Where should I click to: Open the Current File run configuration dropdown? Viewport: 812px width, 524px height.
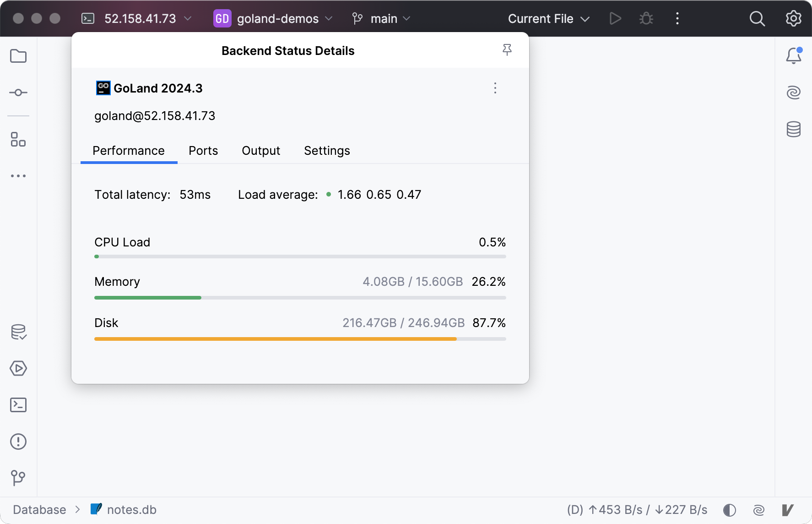(548, 19)
